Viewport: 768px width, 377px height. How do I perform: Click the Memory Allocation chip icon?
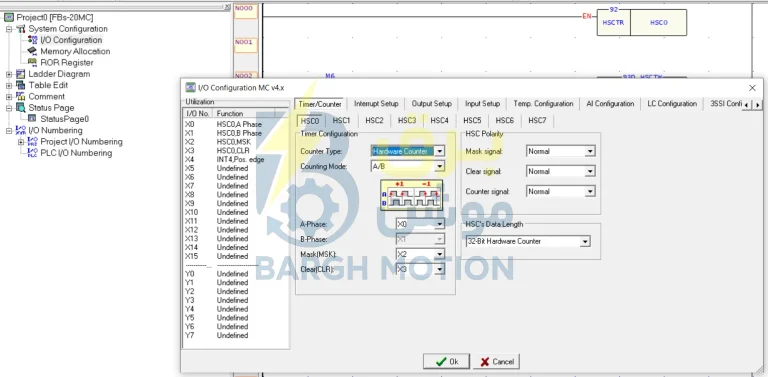[x=32, y=51]
